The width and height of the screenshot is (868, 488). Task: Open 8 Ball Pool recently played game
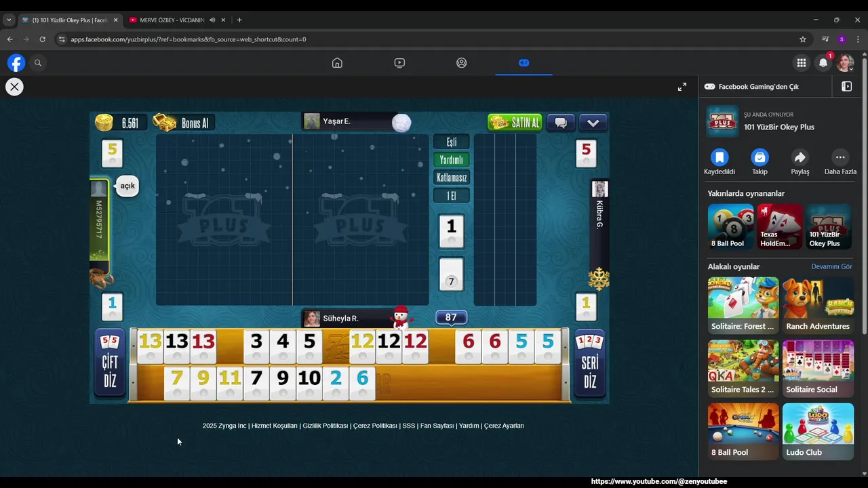pyautogui.click(x=730, y=226)
